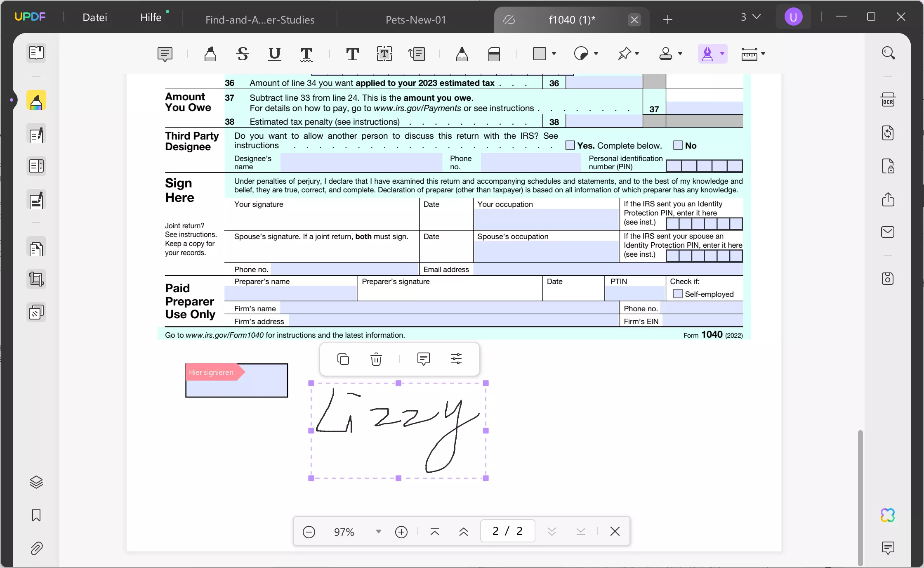Open the zoom percentage dropdown

tap(378, 532)
